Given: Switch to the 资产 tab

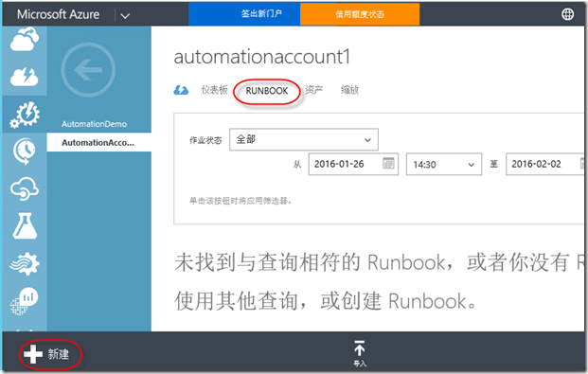Looking at the screenshot, I should click(313, 90).
